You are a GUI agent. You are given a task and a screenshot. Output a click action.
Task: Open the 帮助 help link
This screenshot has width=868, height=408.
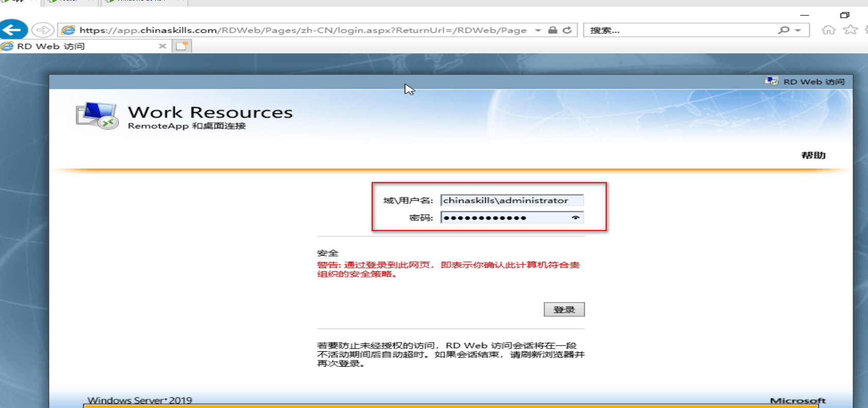point(813,155)
